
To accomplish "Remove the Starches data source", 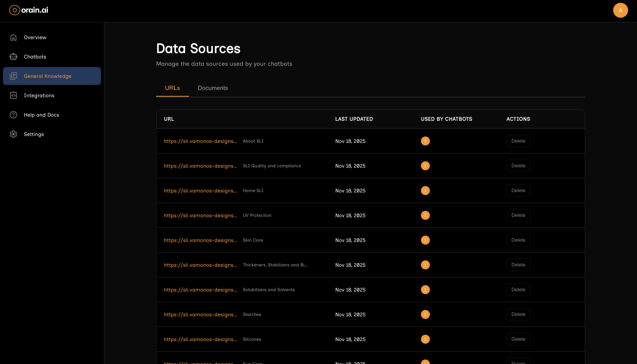I will 518,314.
